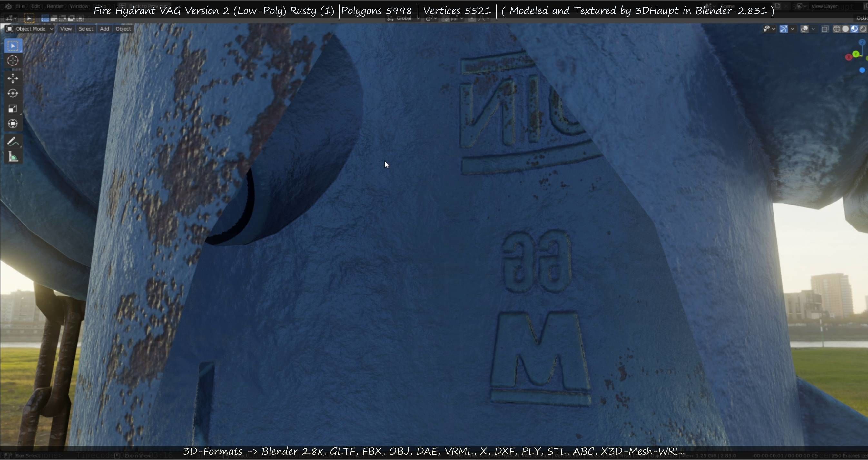Select the Measure tool
This screenshot has width=868, height=460.
(x=13, y=157)
